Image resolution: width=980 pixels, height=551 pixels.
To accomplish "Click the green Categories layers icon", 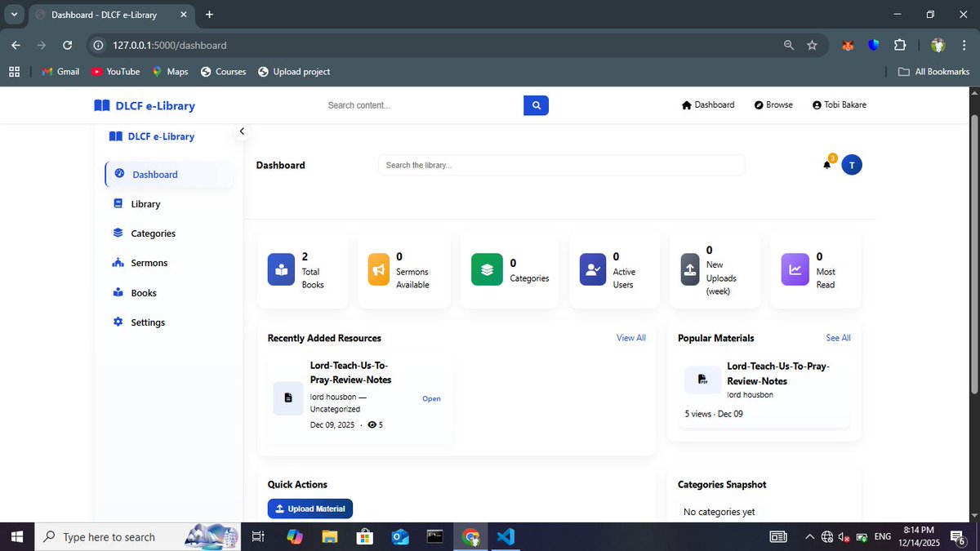I will coord(487,269).
